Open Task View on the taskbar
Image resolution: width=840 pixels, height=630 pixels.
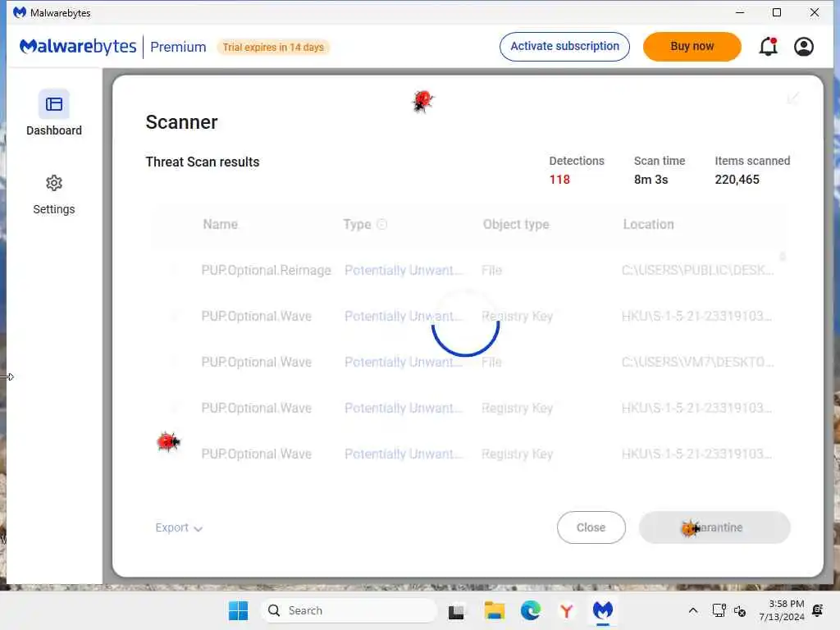(456, 610)
